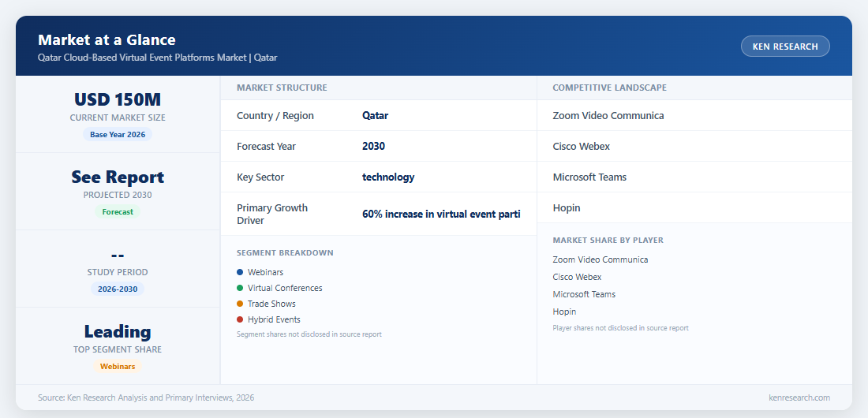Click the technology key sector value
The width and height of the screenshot is (868, 418).
[388, 177]
